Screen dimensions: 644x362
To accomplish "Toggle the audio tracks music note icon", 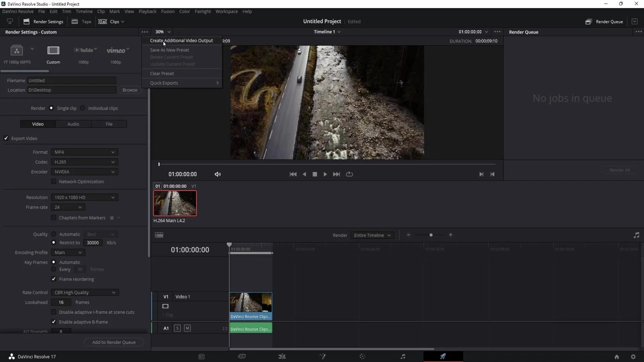I will coord(636,235).
